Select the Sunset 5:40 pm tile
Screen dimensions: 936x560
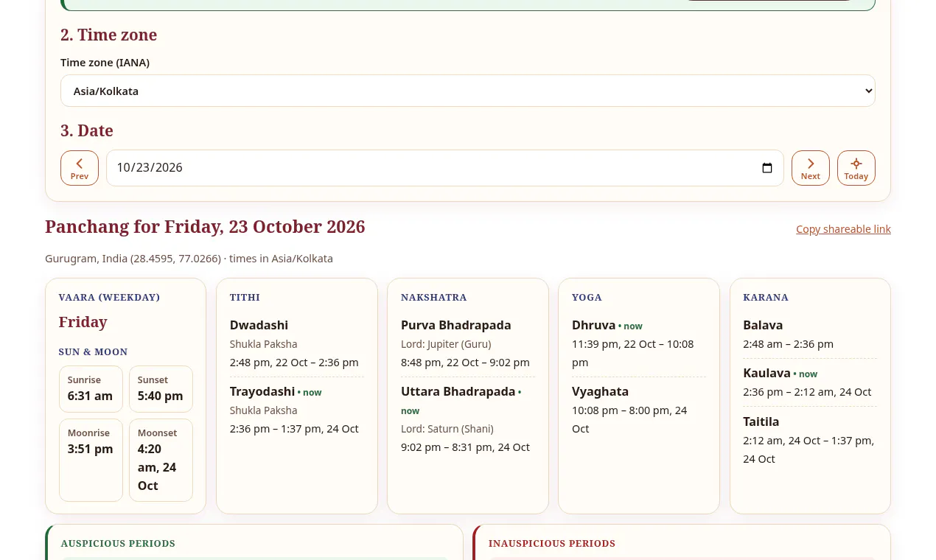(x=161, y=389)
